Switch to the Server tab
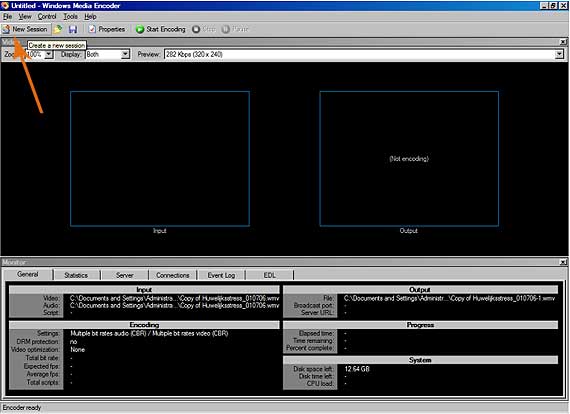Screen dimensions: 570x414 tap(125, 275)
